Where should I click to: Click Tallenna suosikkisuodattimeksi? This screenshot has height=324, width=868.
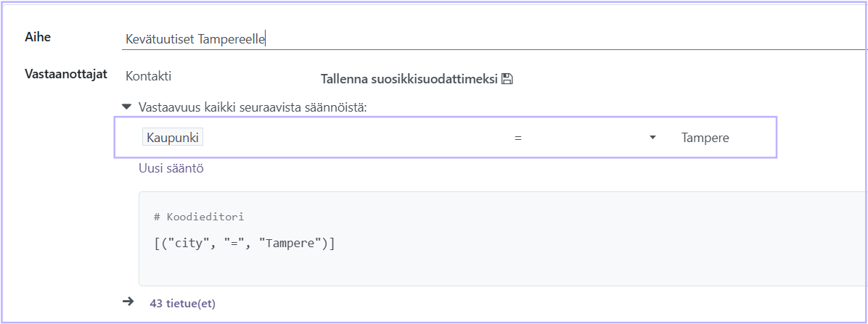pyautogui.click(x=409, y=79)
